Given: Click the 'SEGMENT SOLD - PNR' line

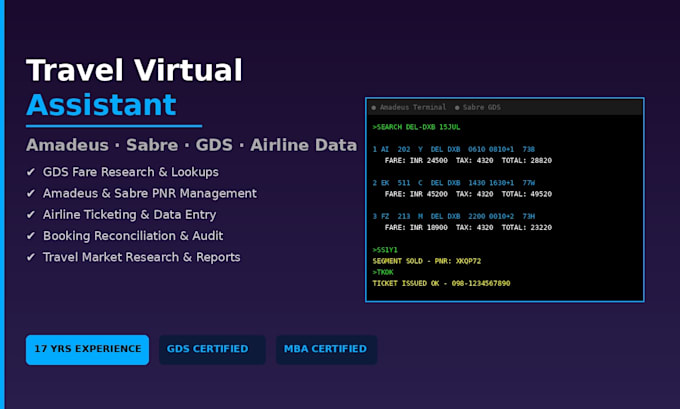Looking at the screenshot, I should 426,261.
